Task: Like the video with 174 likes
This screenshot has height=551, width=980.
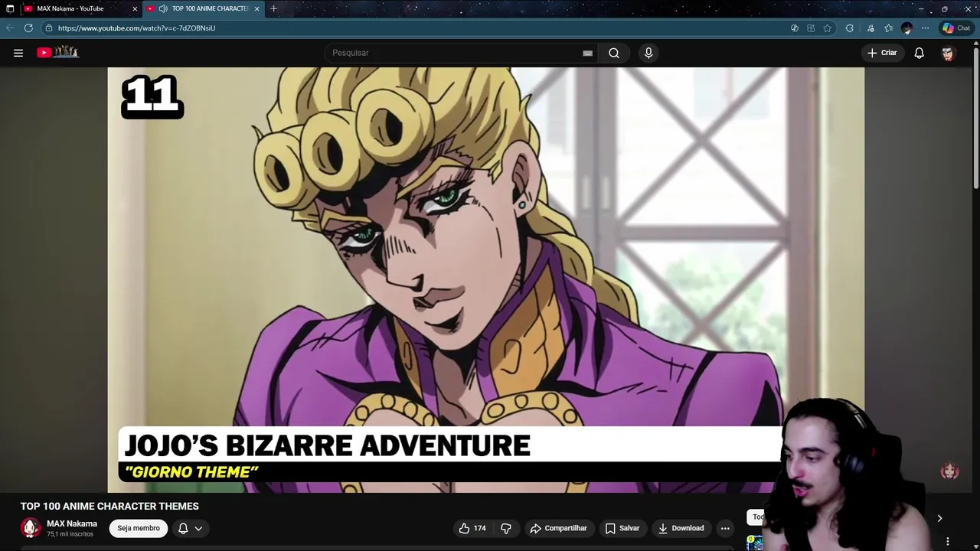Action: (x=472, y=528)
